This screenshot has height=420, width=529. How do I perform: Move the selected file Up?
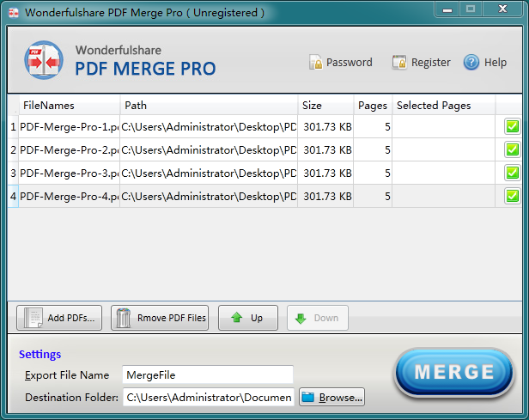[247, 318]
